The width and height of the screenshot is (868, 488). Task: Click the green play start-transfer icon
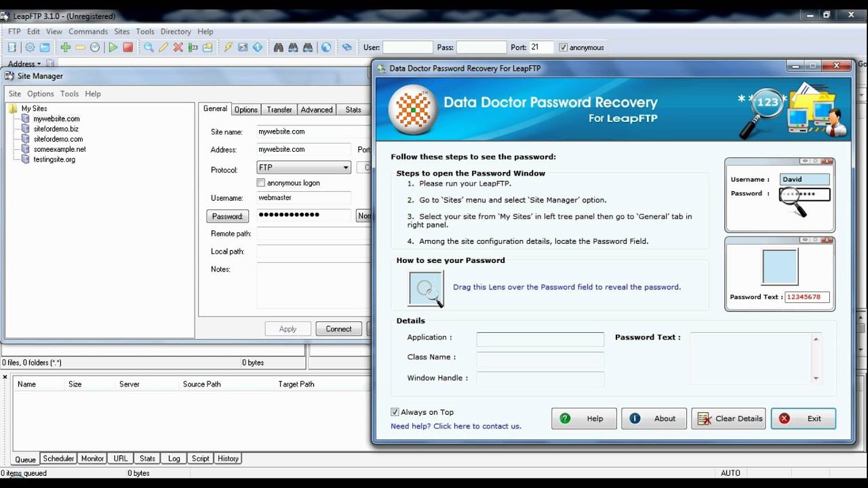(x=113, y=47)
